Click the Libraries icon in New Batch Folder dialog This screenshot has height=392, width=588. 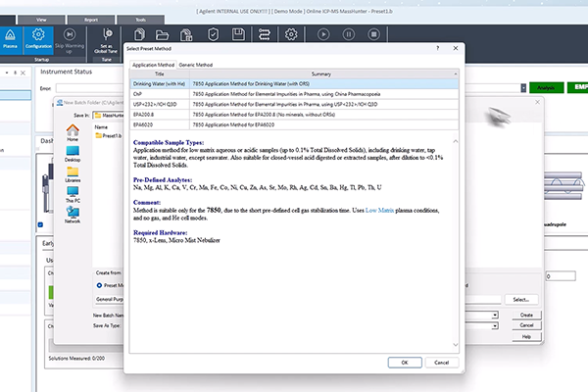(73, 174)
